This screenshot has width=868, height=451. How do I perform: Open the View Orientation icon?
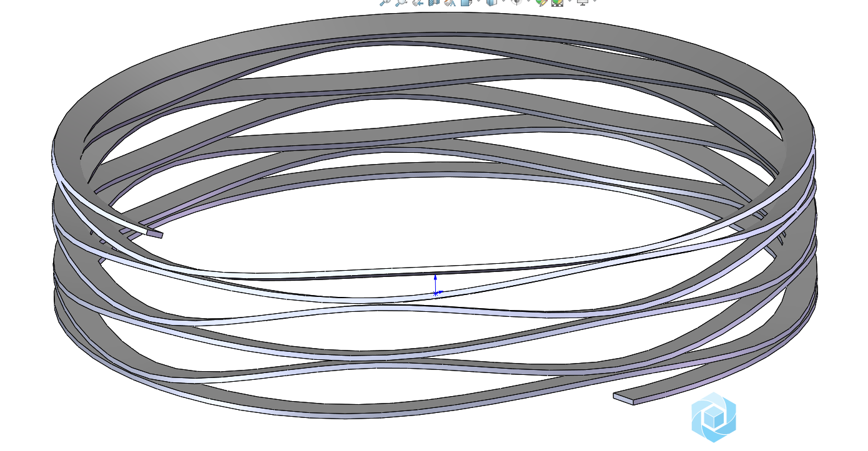466,2
